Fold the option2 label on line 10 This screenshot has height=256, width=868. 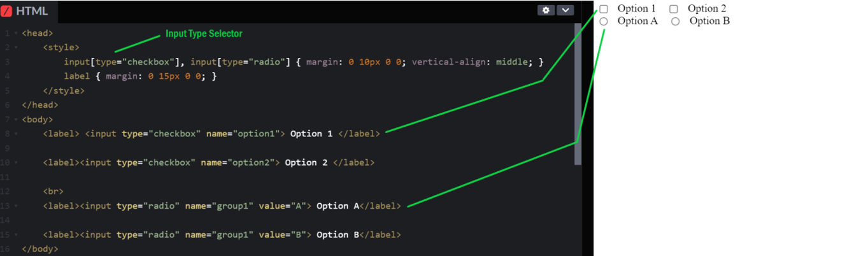point(15,162)
